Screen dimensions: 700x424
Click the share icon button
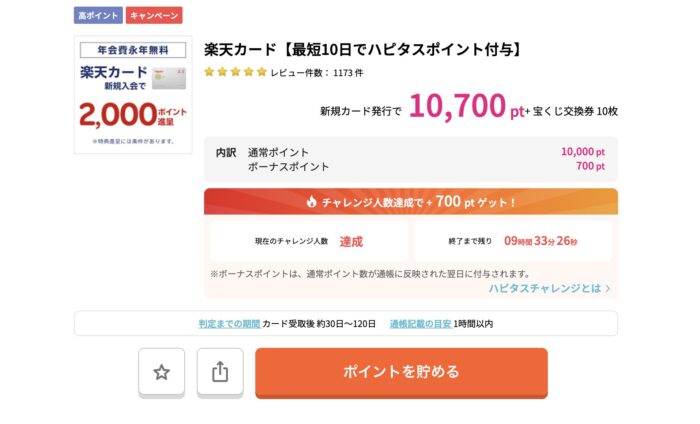220,372
